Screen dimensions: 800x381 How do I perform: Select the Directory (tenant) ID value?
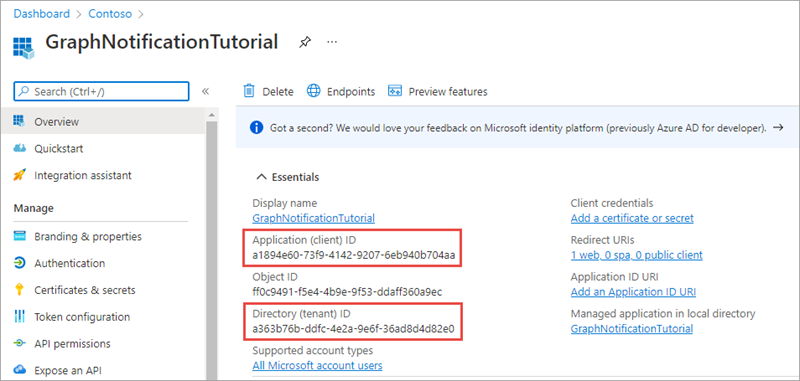353,329
